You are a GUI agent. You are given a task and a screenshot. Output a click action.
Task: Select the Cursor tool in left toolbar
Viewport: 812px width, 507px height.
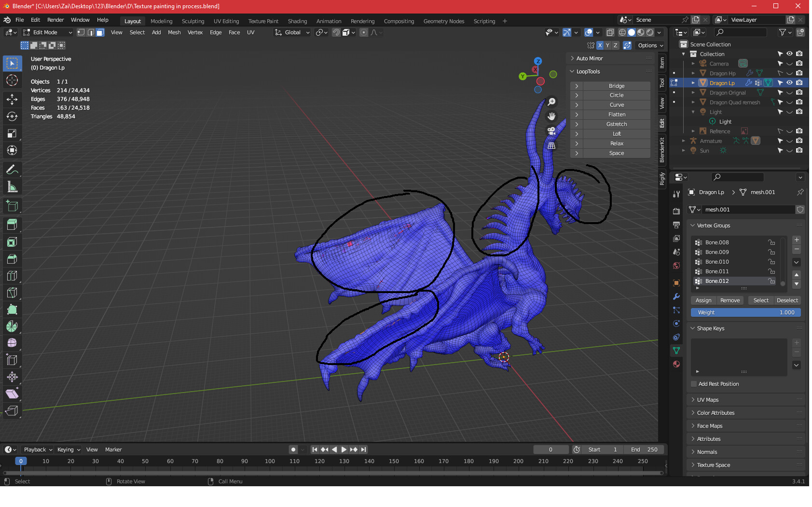[x=12, y=81]
